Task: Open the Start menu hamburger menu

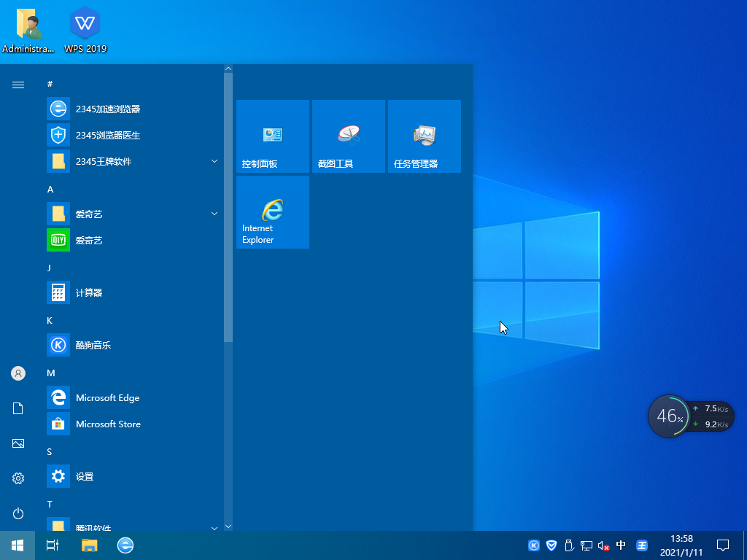Action: 18,85
